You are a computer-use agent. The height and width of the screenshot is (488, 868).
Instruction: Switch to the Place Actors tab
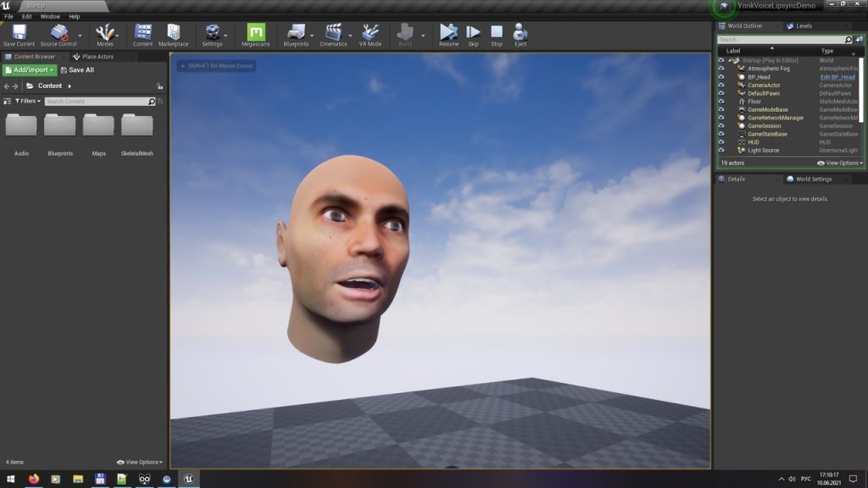pyautogui.click(x=97, y=57)
